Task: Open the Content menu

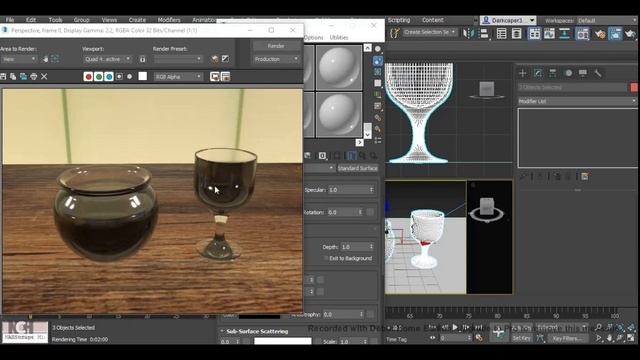Action: (x=433, y=20)
